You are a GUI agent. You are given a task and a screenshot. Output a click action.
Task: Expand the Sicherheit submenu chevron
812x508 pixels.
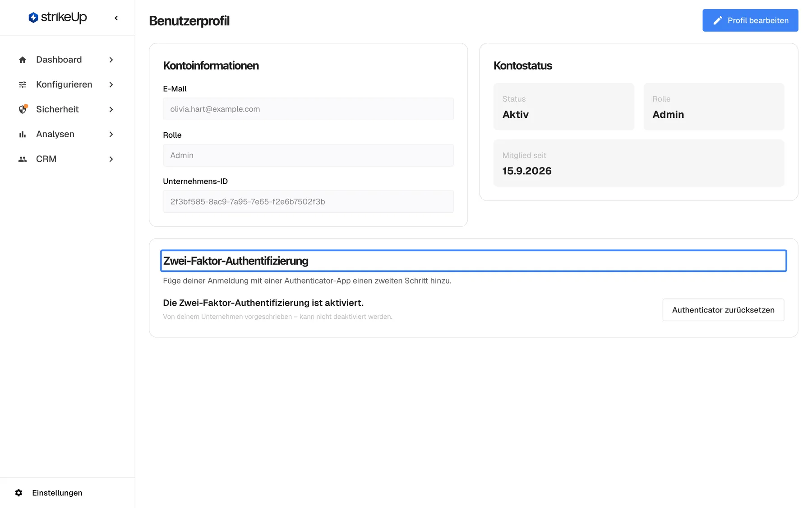coord(111,109)
